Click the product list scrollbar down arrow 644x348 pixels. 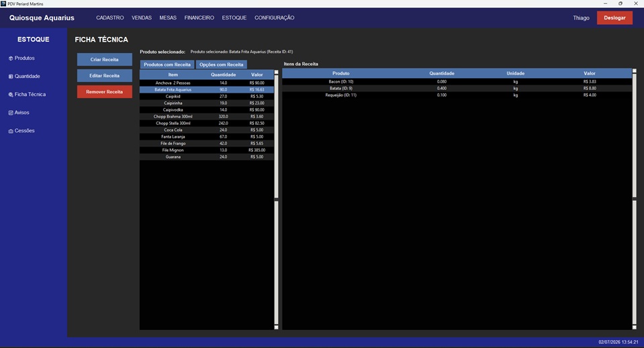click(x=277, y=327)
